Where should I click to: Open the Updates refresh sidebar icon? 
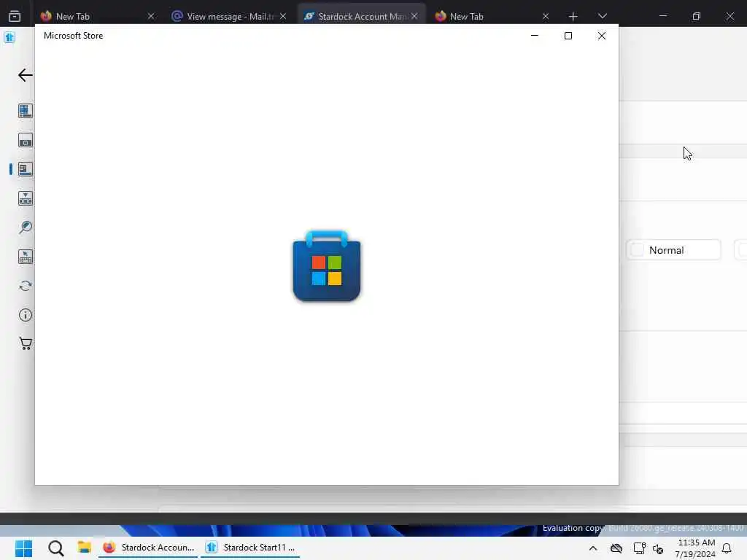click(26, 286)
